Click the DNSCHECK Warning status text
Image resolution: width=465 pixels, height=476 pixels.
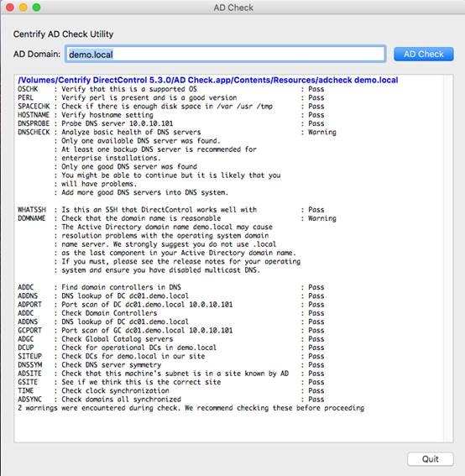[322, 132]
